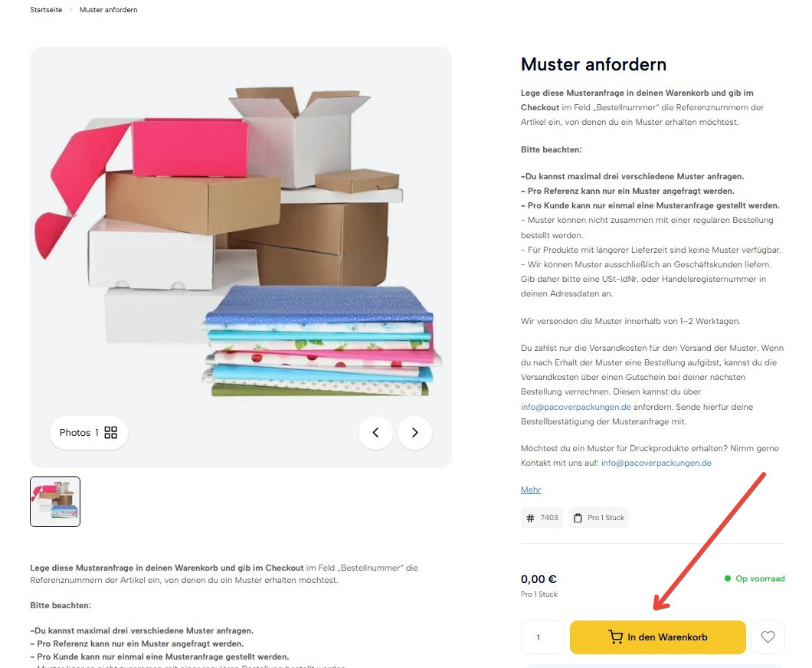
Task: Click the green Op voorraad status dot
Action: coord(728,578)
